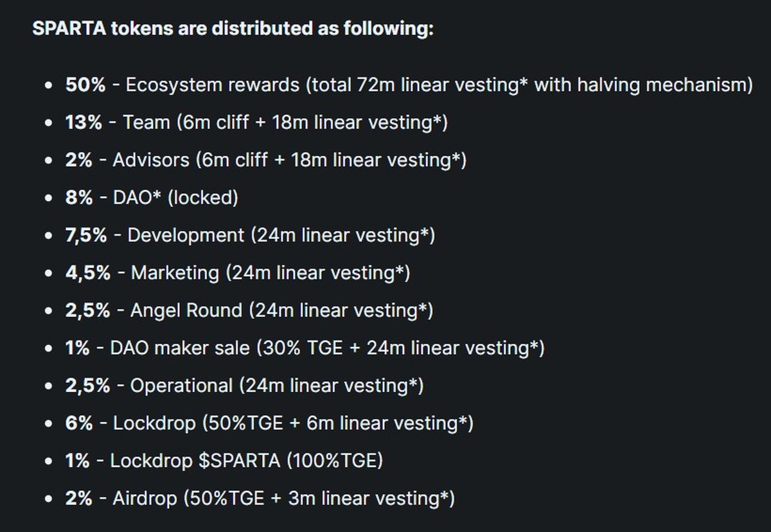
Task: Click the bullet point beside Ecosystem rewards
Action: coord(49,85)
